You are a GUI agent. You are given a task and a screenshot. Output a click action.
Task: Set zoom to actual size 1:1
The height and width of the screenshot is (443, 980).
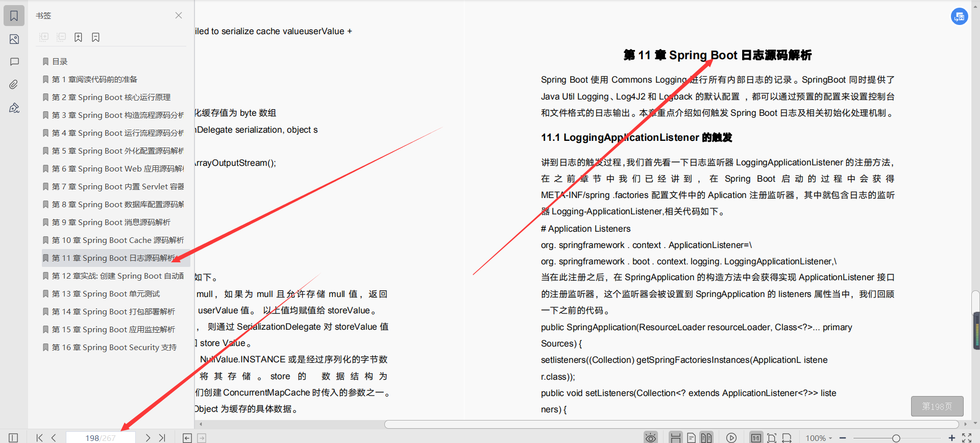[x=756, y=437]
